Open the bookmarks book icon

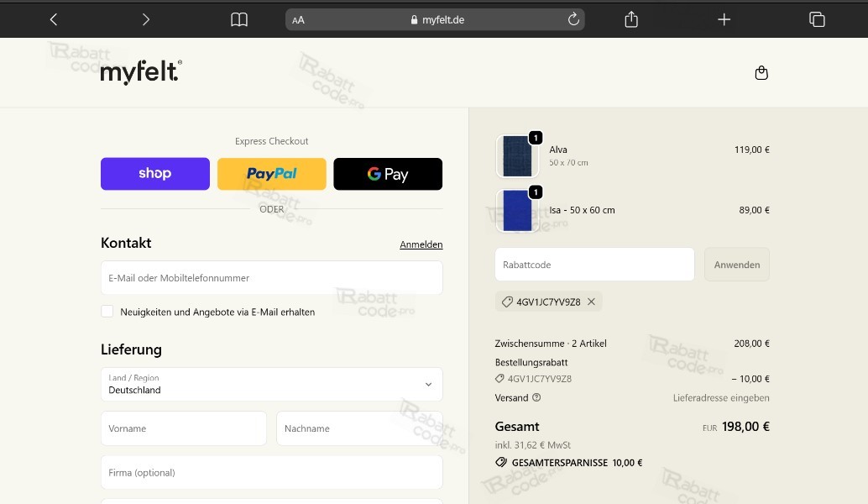(239, 20)
